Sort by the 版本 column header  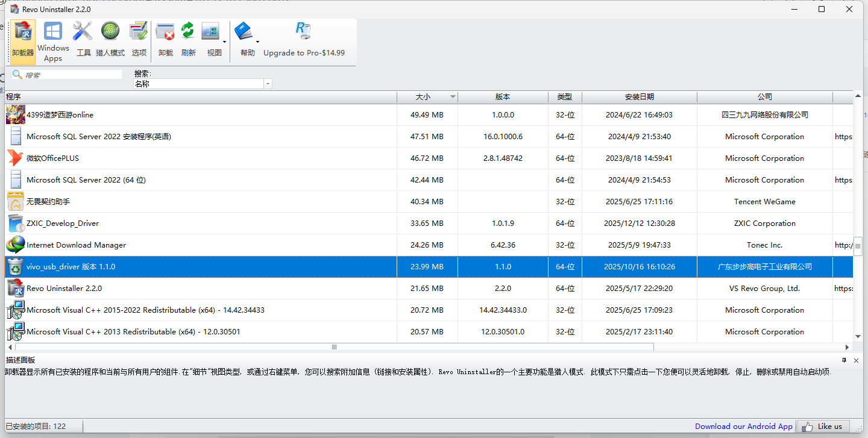click(x=503, y=96)
